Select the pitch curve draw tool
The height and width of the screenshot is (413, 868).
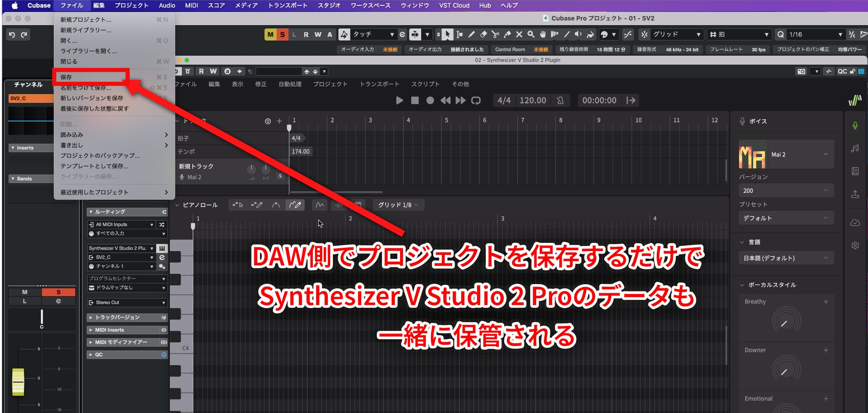[295, 205]
